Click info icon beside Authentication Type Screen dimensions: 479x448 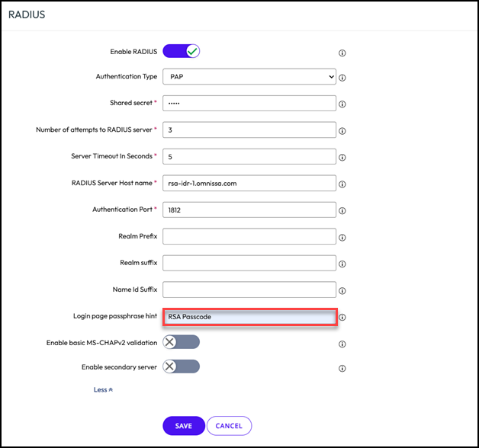(342, 78)
